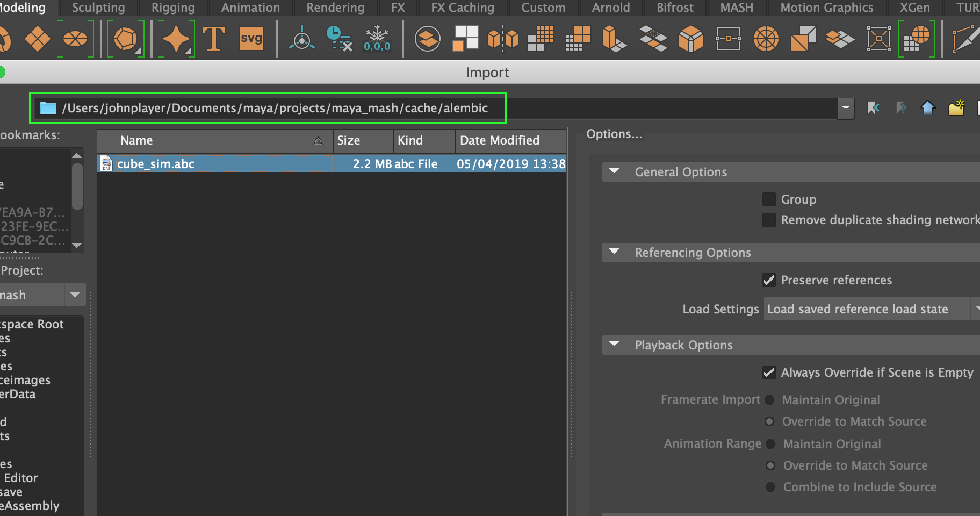Click the 0,0,0 reset transform icon
The width and height of the screenshot is (980, 516).
point(378,47)
